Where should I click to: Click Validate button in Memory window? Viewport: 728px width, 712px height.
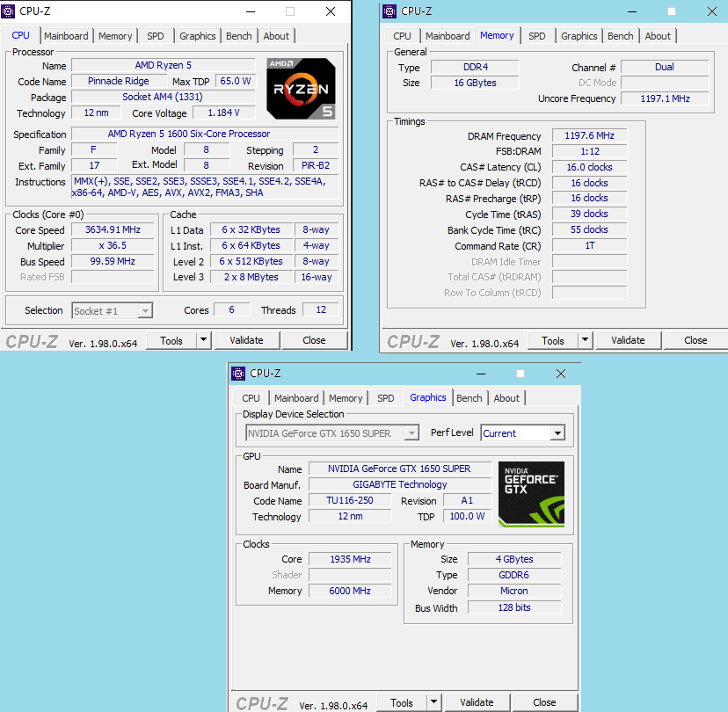click(628, 340)
